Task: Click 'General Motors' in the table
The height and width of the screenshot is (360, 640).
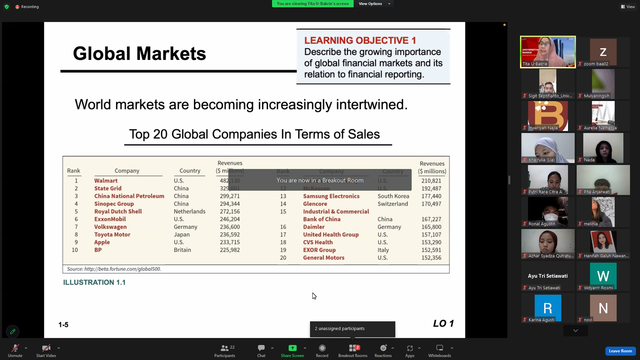Action: coord(323,258)
